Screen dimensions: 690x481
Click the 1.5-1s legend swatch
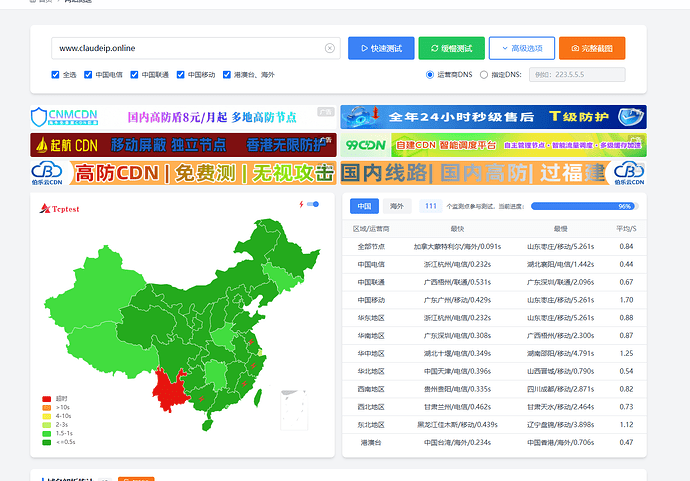point(47,433)
